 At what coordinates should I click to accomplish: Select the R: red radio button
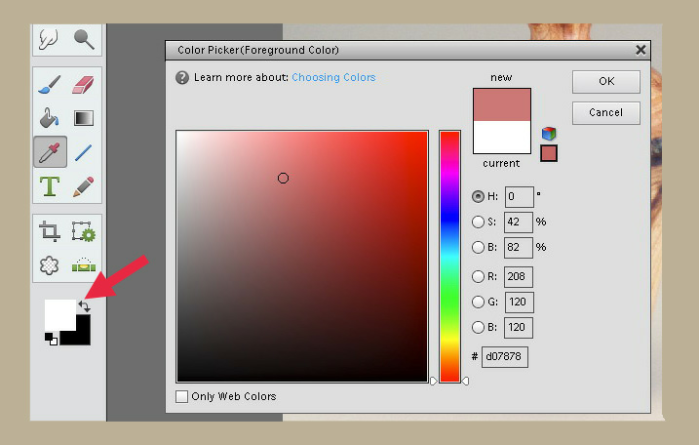(478, 276)
